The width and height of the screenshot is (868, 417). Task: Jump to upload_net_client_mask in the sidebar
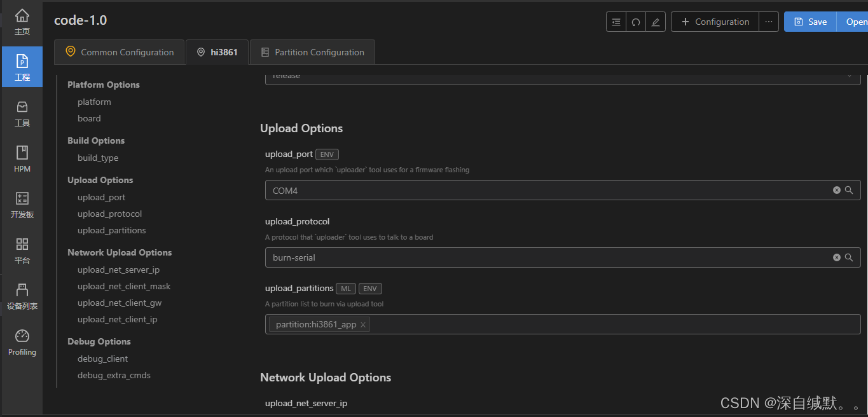(124, 286)
